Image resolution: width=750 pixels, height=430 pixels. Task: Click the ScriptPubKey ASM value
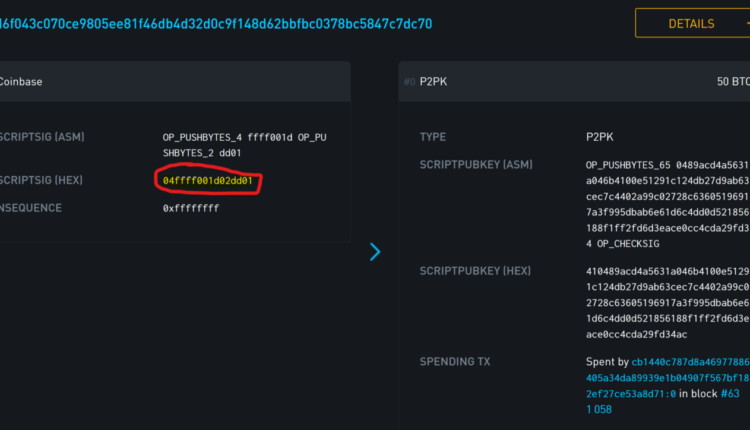(x=667, y=204)
